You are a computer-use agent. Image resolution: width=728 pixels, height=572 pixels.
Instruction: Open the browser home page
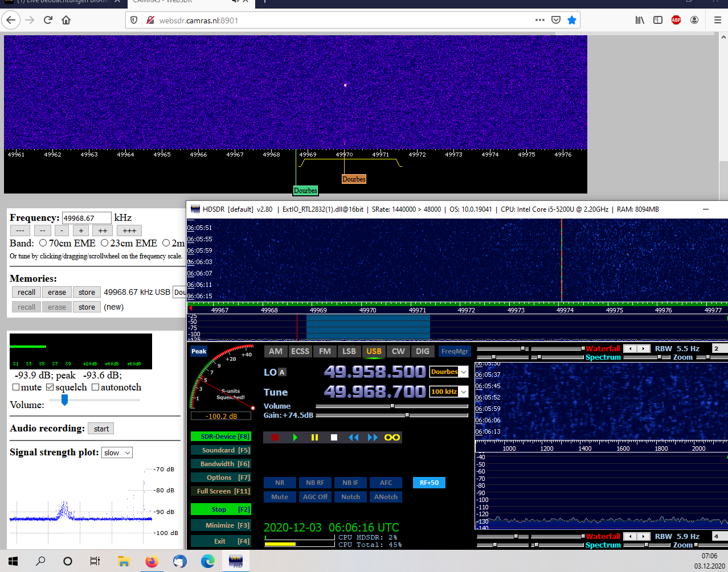66,20
